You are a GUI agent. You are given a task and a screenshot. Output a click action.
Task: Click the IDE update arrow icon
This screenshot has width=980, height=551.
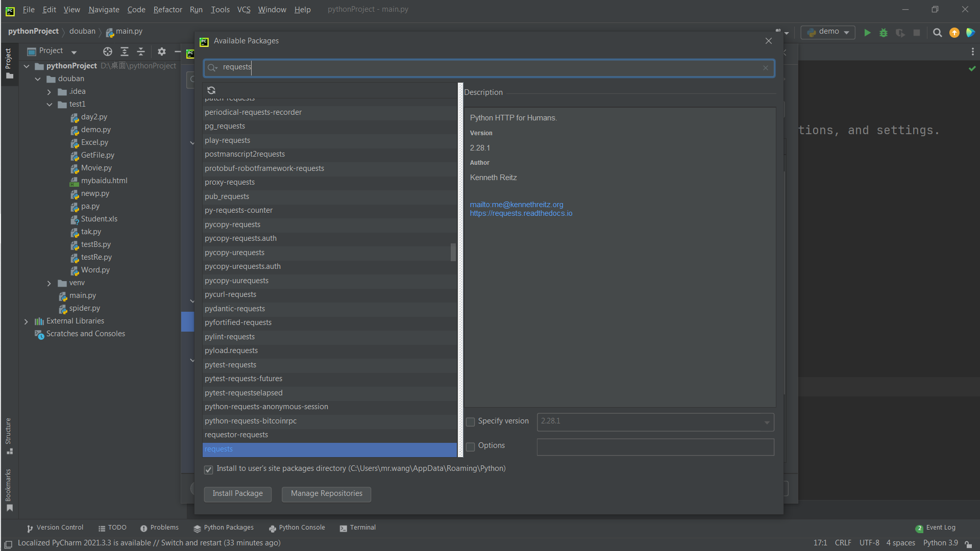coord(954,33)
